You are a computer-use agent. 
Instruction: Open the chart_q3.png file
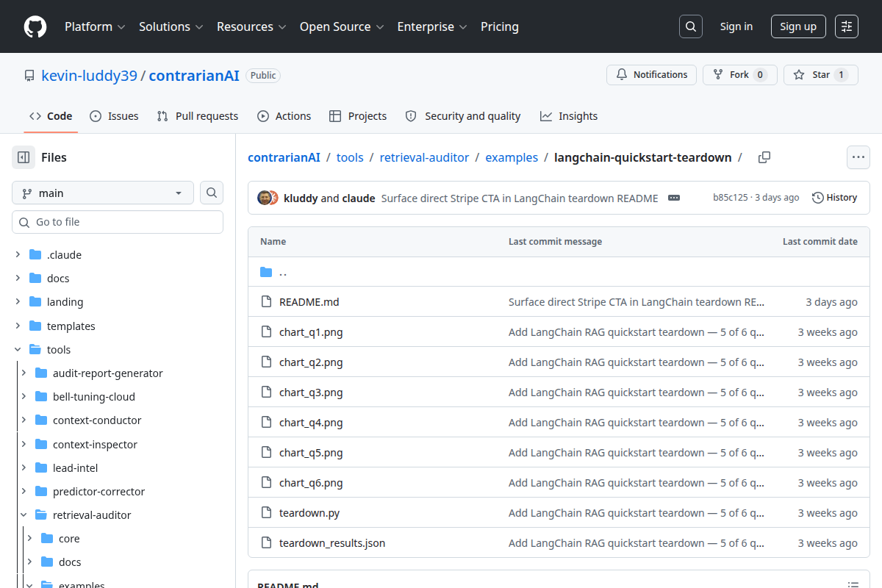click(311, 392)
